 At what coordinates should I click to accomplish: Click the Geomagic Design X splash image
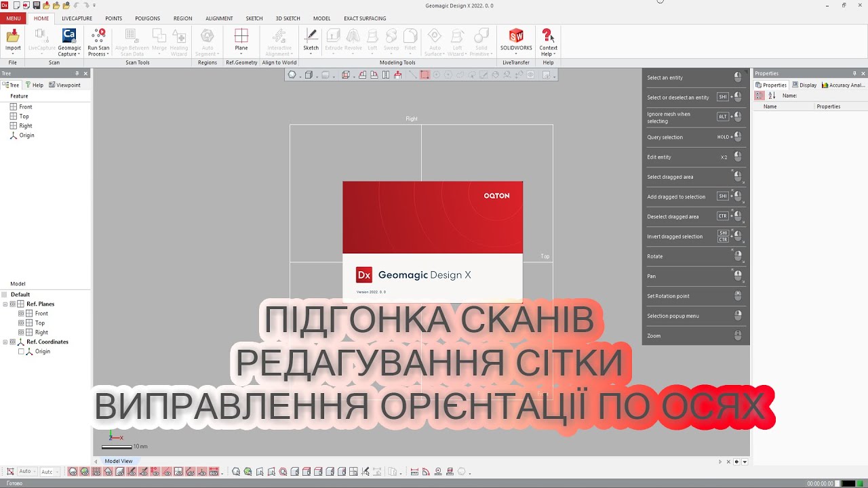(x=433, y=241)
